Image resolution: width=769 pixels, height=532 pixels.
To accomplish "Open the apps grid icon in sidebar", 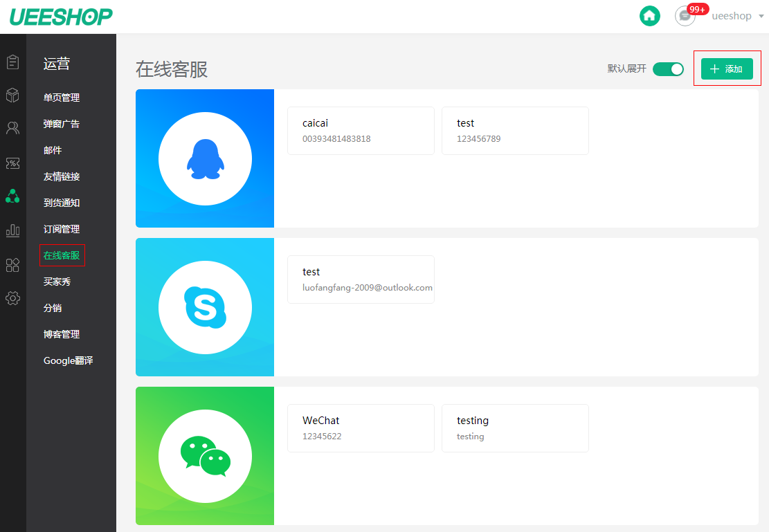I will 12,265.
